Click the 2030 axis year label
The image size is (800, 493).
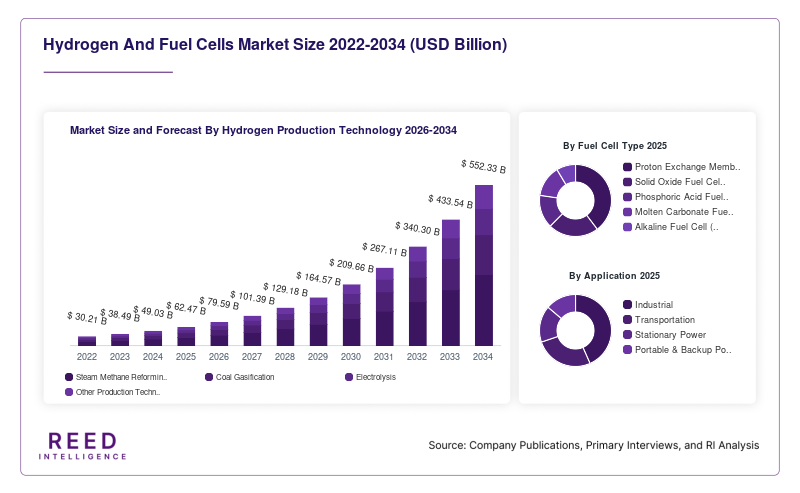(351, 357)
